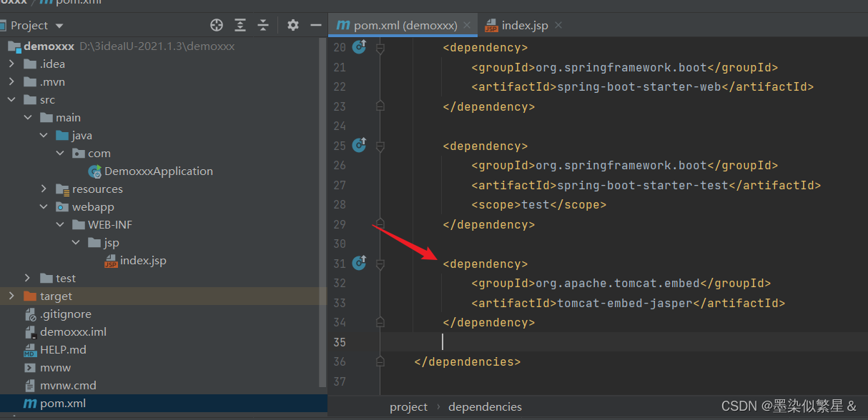Click the DemoxxxApplication class icon

point(94,171)
